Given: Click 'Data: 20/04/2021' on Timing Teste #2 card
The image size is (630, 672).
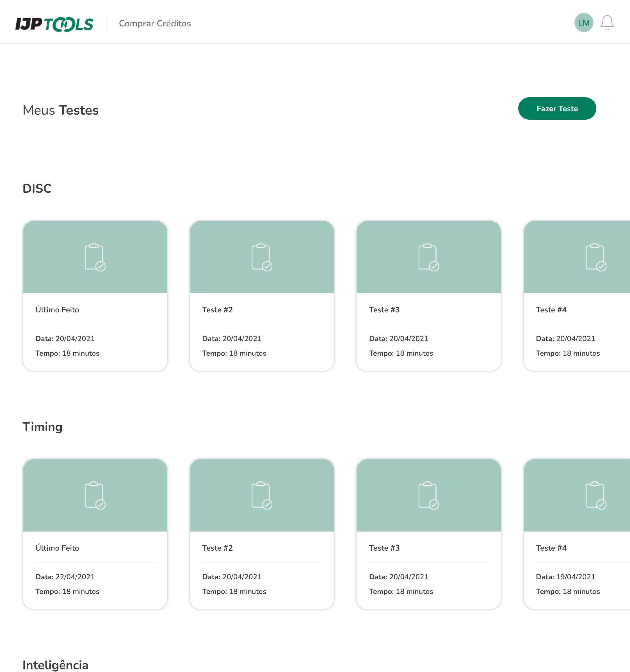Looking at the screenshot, I should coord(232,577).
